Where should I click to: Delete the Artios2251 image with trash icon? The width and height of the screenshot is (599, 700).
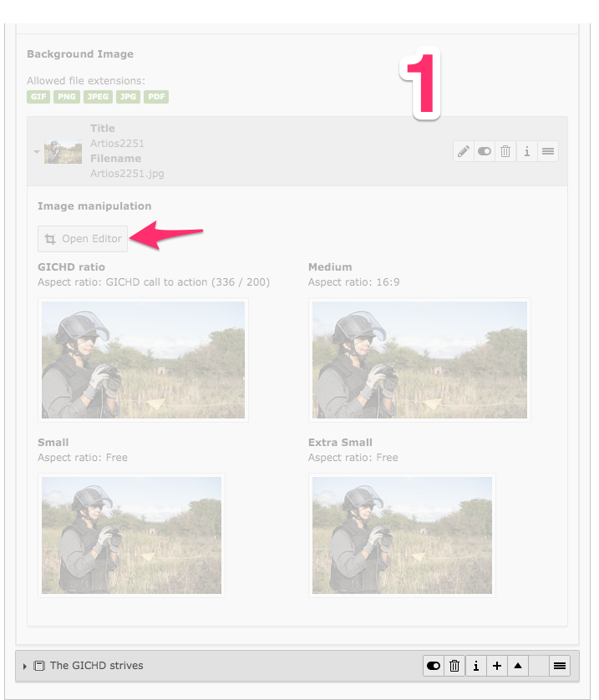tap(505, 151)
